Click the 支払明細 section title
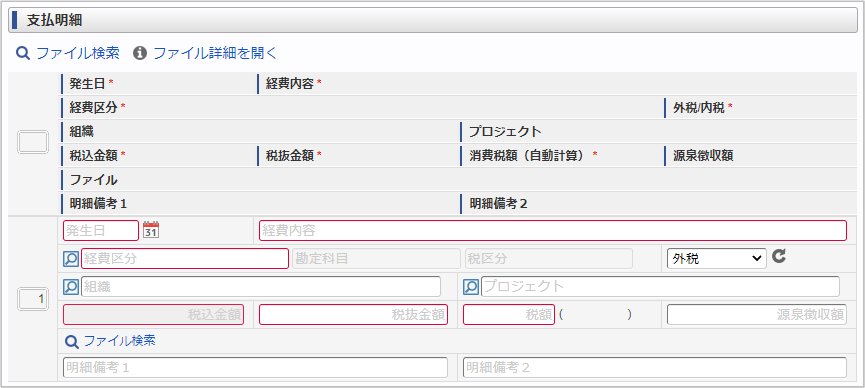 pos(55,20)
